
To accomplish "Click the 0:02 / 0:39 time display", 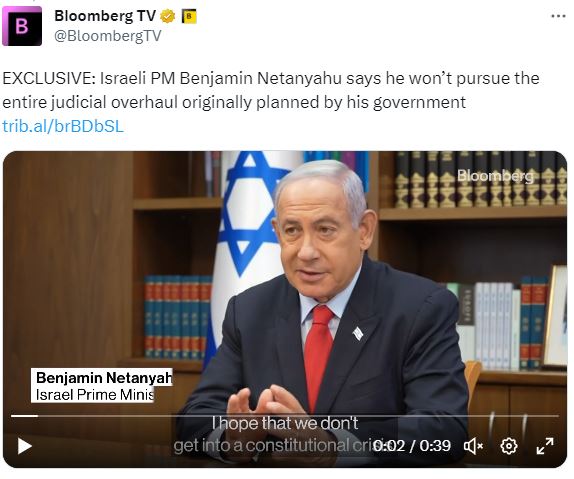I will 412,446.
